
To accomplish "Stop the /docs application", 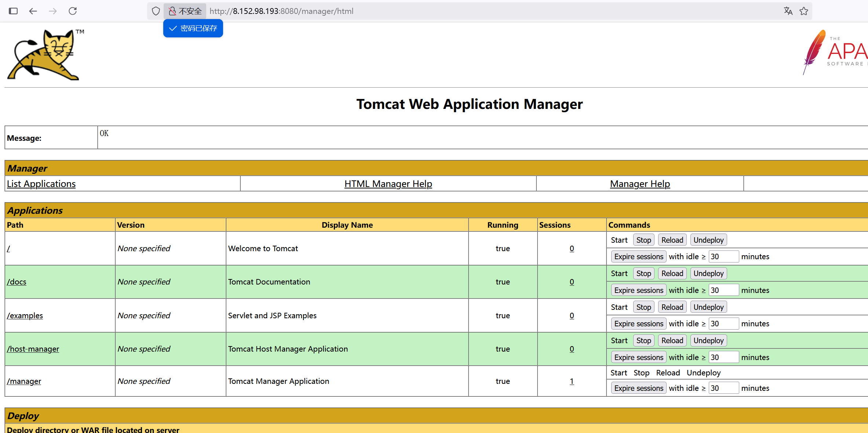I will click(x=643, y=274).
